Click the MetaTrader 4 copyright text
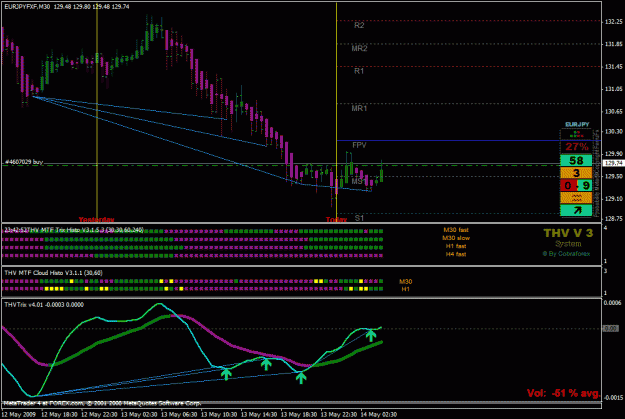 click(102, 403)
